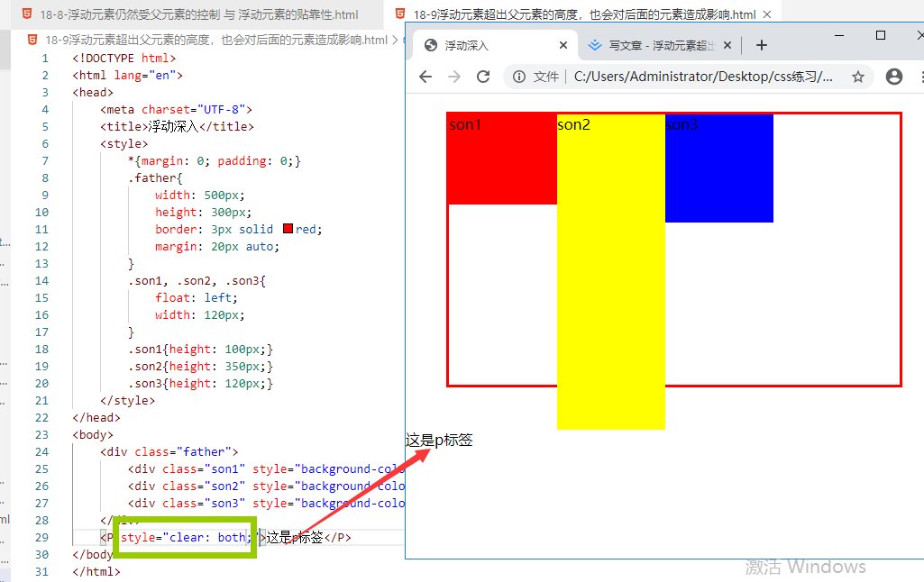Click the globe icon on 浮动深入 tab

point(431,45)
